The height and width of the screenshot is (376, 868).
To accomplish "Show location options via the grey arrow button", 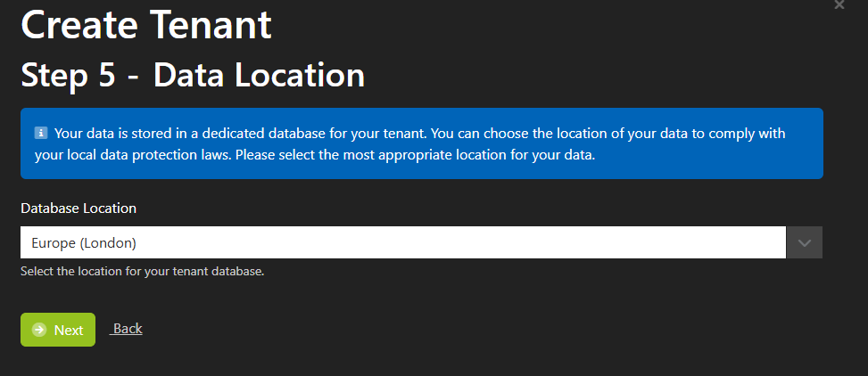I will tap(805, 242).
